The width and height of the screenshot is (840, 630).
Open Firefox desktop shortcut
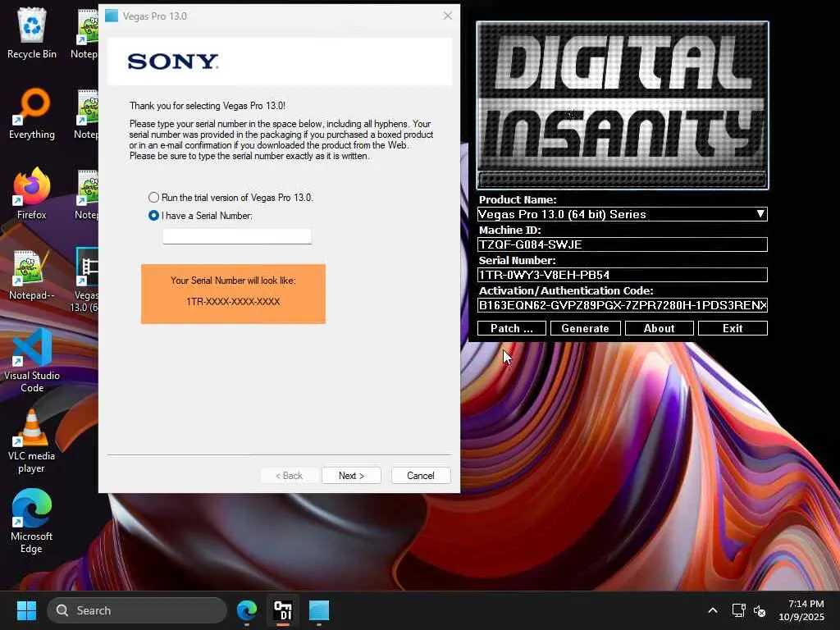tap(32, 193)
